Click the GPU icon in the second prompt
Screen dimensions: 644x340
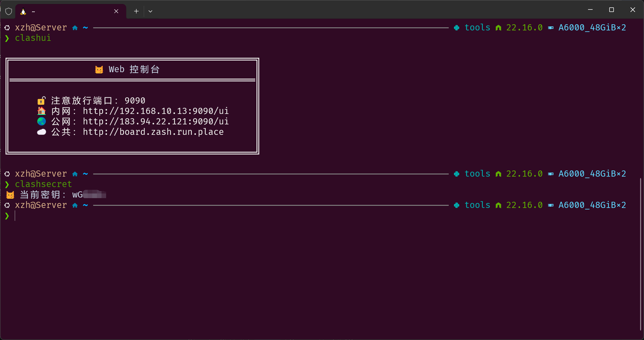pyautogui.click(x=551, y=174)
